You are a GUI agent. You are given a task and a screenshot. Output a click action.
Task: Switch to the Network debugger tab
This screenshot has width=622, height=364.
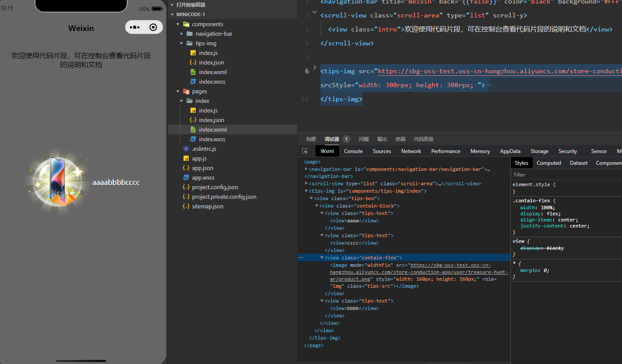411,151
